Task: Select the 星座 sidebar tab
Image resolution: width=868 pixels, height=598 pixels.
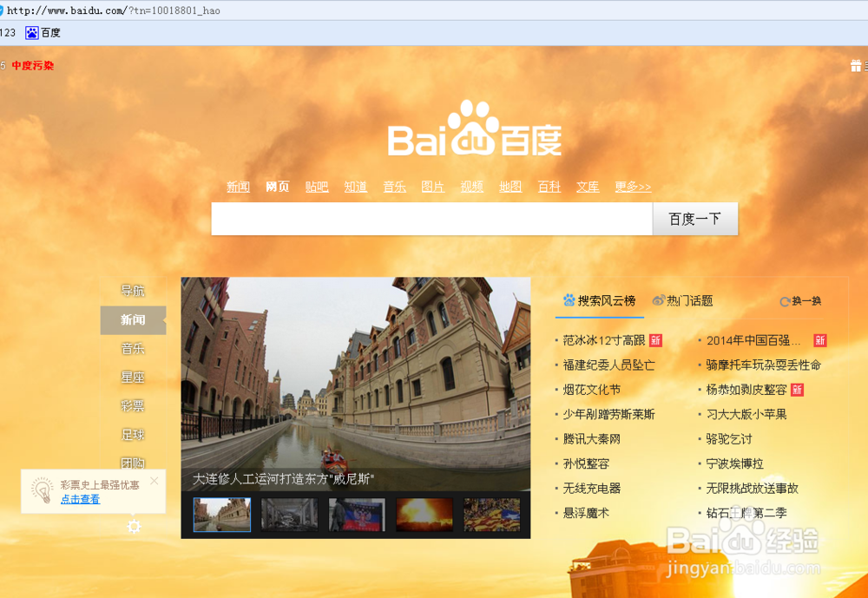Action: [x=133, y=378]
